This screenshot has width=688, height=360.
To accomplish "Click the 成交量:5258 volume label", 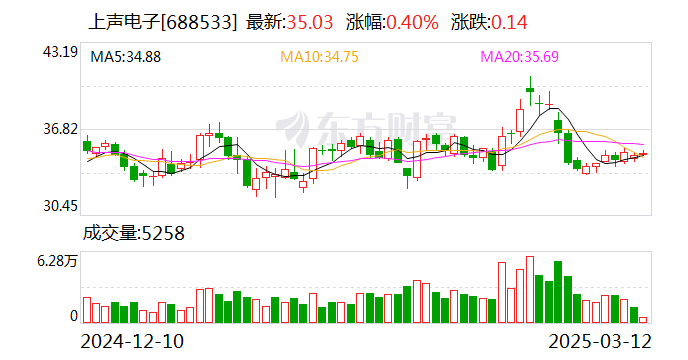I will pos(134,233).
